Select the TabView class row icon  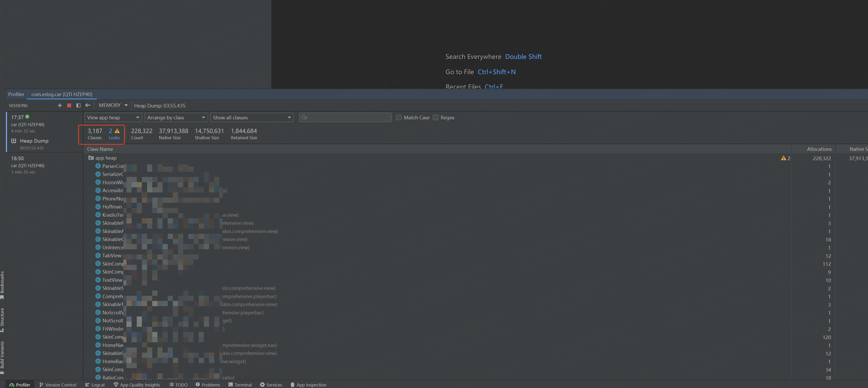98,255
